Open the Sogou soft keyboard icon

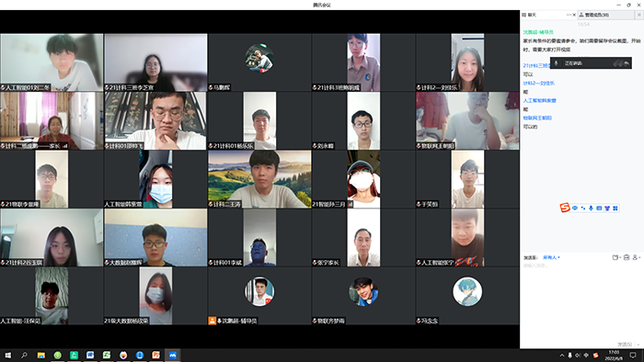click(x=599, y=209)
